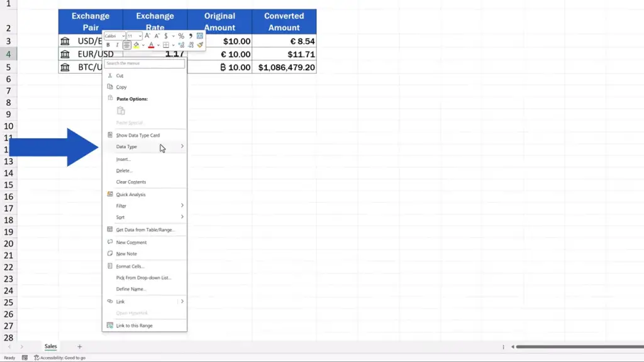
Task: Click the bank icon beside EUR/USD
Action: [65, 54]
